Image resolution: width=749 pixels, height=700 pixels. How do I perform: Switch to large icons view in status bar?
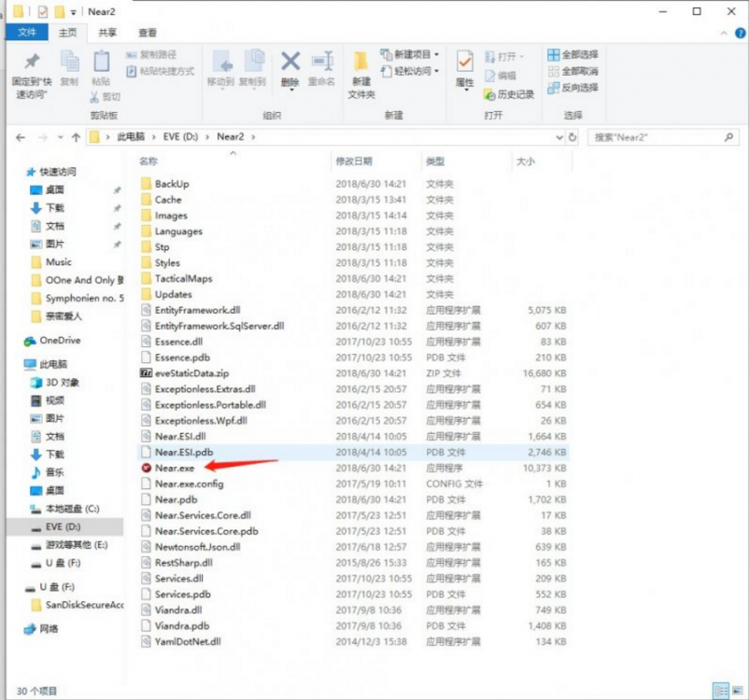click(735, 691)
